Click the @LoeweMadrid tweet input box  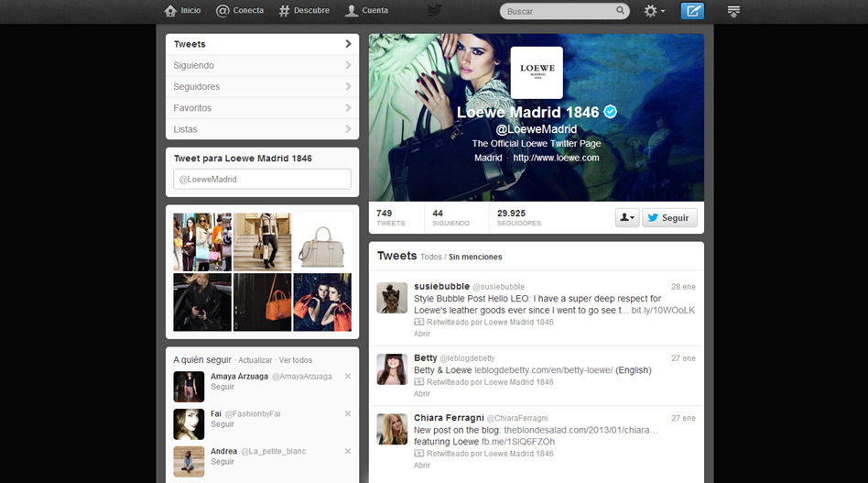tap(263, 179)
